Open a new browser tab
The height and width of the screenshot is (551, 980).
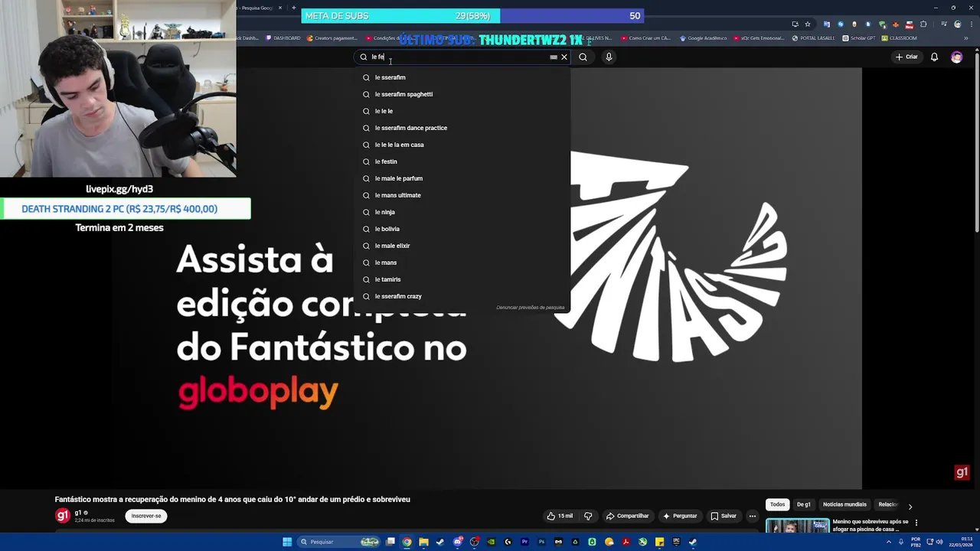[x=293, y=8]
